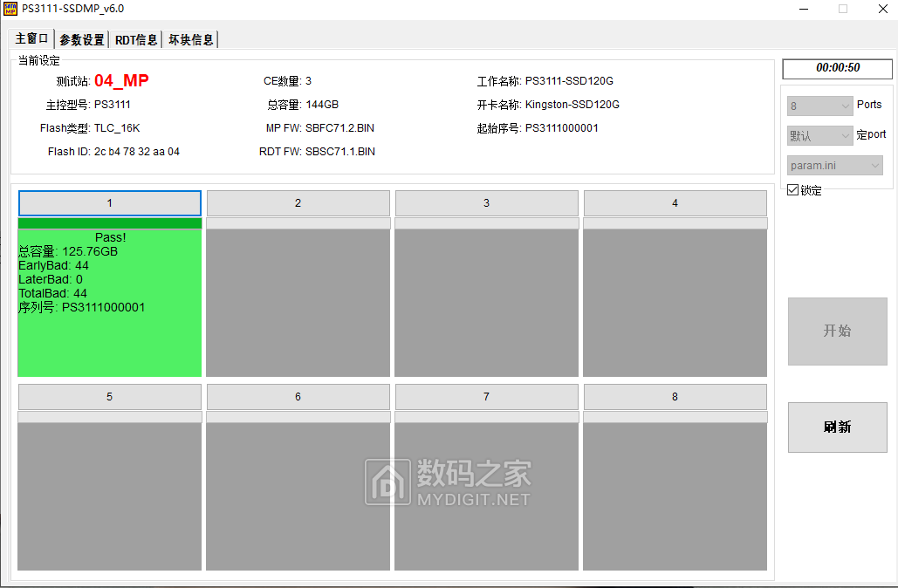Screen dimensions: 898x588
Task: Click the 刷新 button
Action: click(x=837, y=427)
